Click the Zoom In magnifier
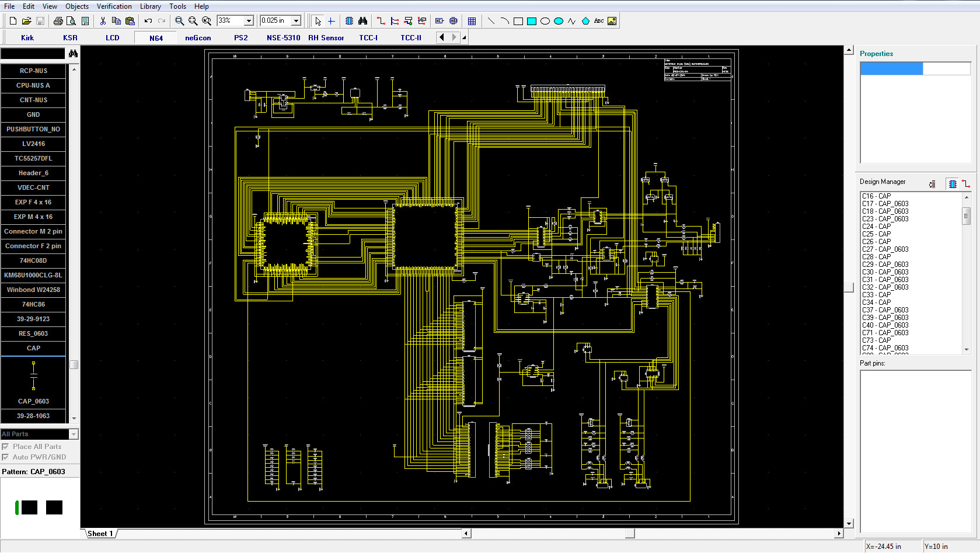 click(x=179, y=21)
